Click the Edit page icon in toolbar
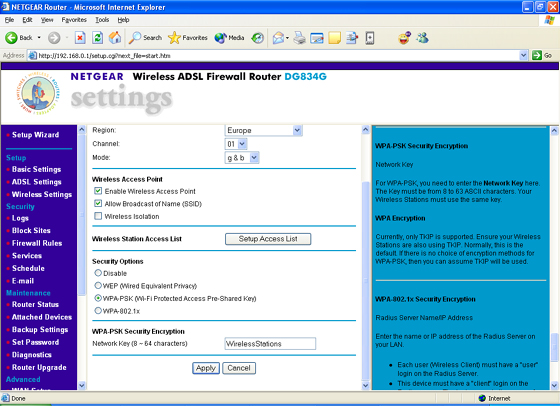 (x=317, y=37)
